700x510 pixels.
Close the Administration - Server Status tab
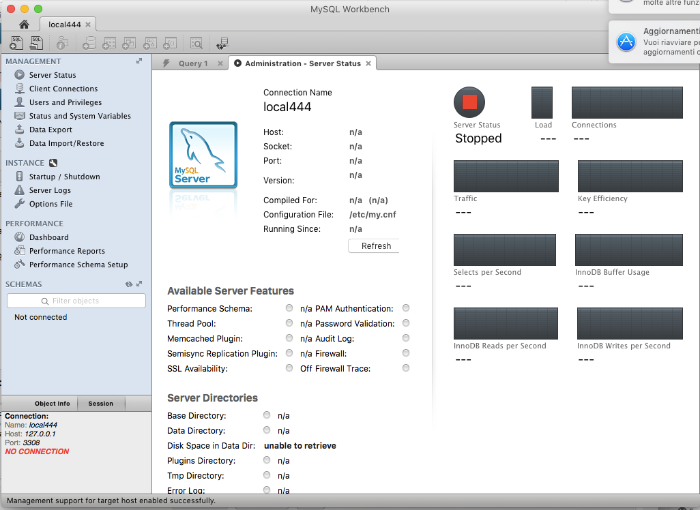click(368, 63)
